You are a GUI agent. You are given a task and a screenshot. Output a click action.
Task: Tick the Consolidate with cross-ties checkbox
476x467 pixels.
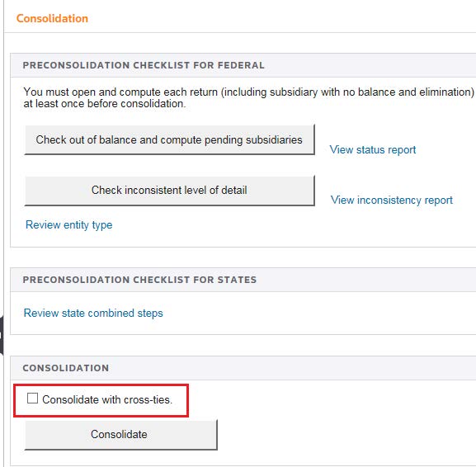tap(32, 398)
